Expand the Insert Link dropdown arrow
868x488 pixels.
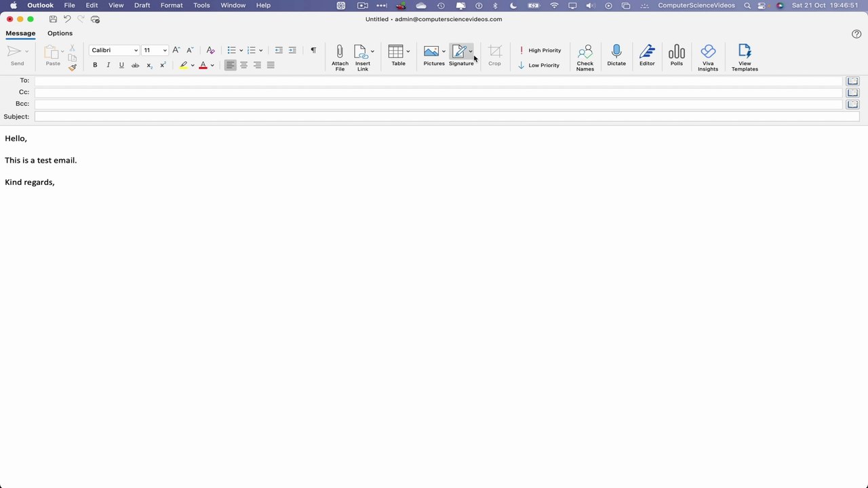[372, 52]
